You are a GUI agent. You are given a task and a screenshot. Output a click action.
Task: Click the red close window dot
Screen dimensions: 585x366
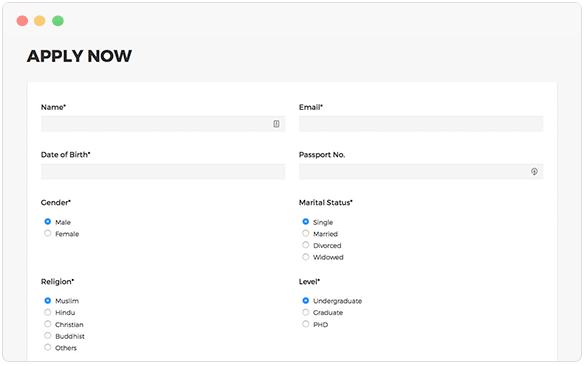(x=22, y=21)
